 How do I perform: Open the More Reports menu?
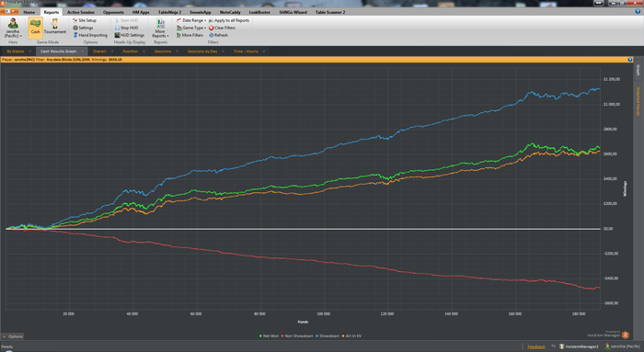tap(160, 28)
